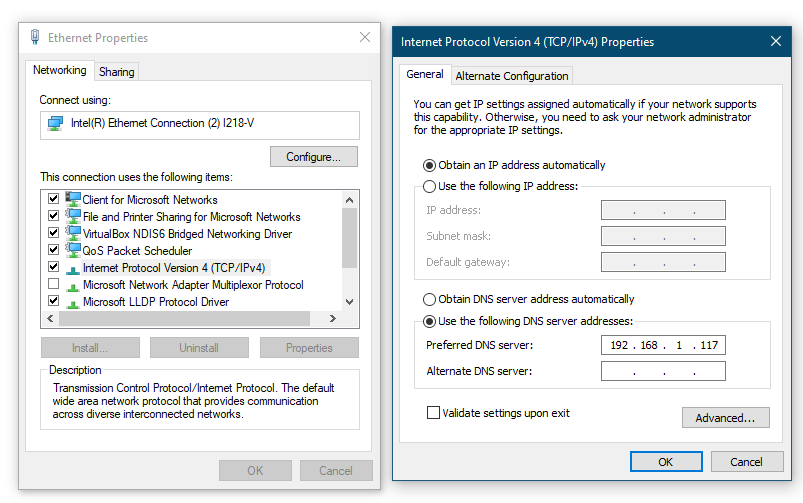Click the horizontal scroll right arrow
Image resolution: width=803 pixels, height=503 pixels.
click(333, 319)
